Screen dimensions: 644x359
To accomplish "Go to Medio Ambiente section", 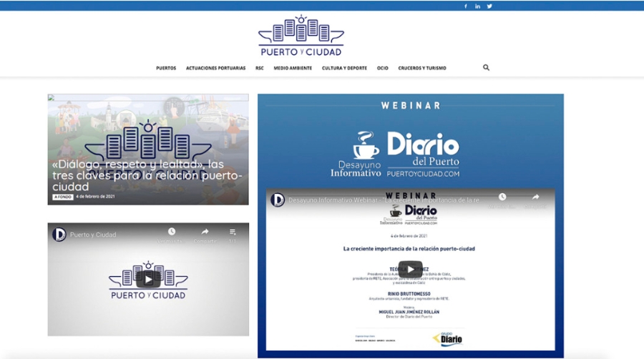I will [293, 68].
